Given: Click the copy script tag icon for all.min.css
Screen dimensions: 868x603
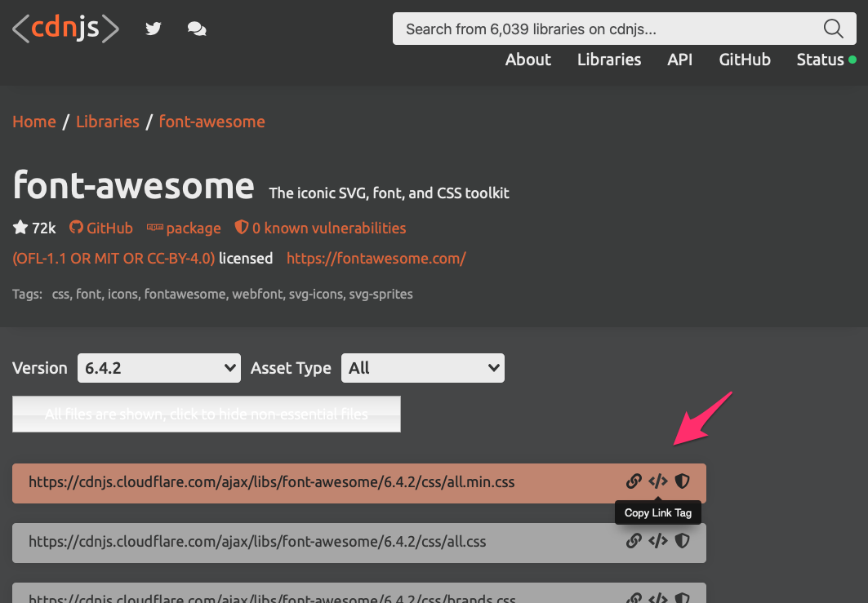Looking at the screenshot, I should point(658,481).
